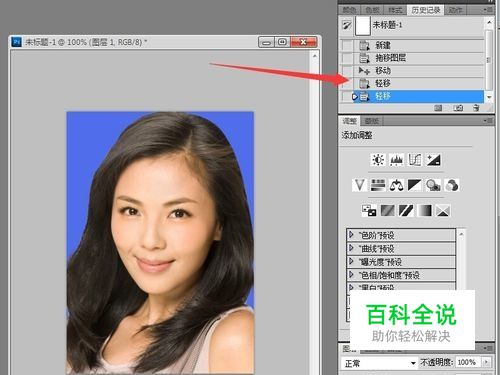This screenshot has width=500, height=375.
Task: Select the 历史记录 tab
Action: (425, 10)
